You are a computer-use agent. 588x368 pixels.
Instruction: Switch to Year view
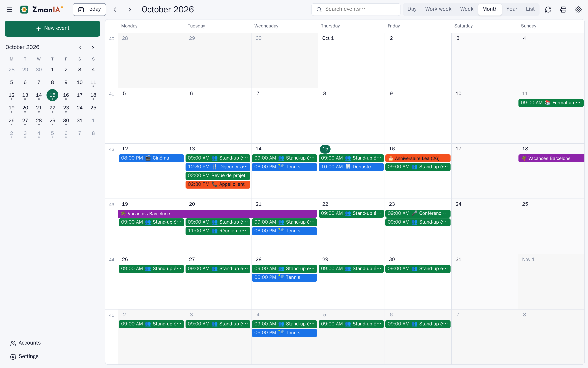point(512,9)
